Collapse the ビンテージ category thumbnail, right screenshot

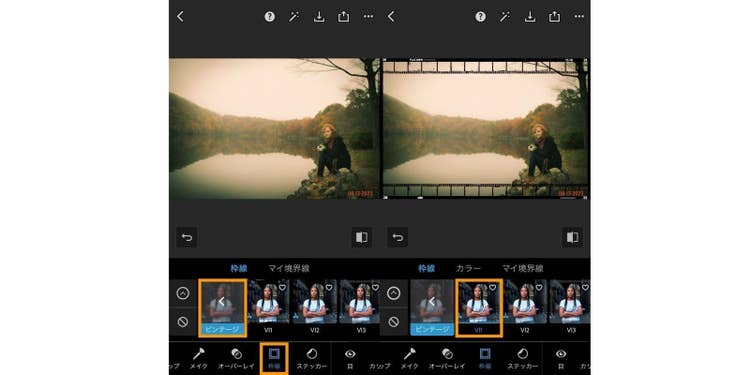click(432, 308)
